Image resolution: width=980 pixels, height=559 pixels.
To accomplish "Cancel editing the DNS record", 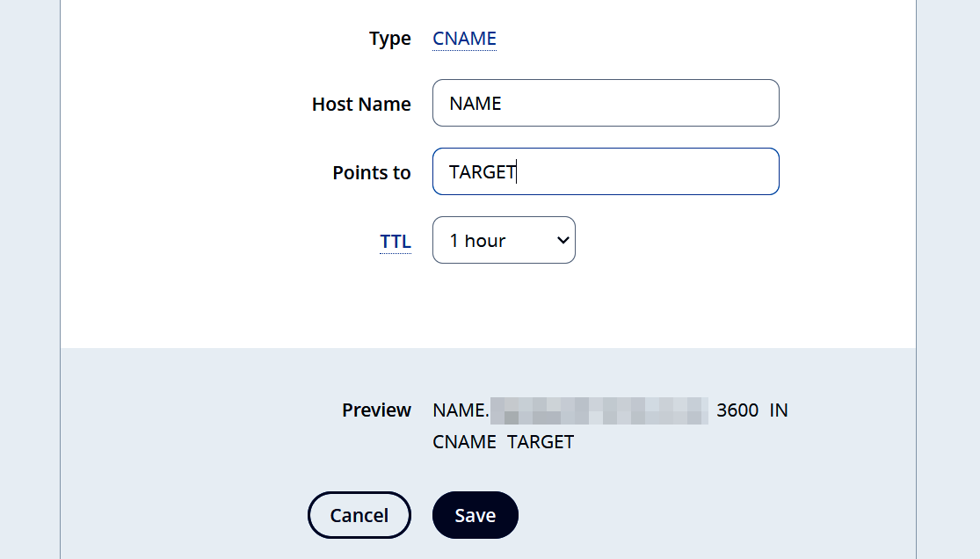I will (359, 515).
